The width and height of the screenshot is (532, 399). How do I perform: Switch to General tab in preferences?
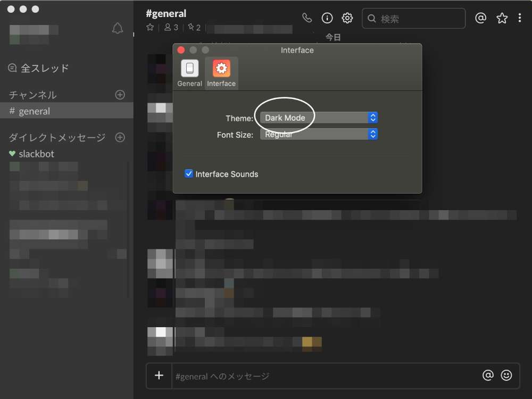pos(190,73)
